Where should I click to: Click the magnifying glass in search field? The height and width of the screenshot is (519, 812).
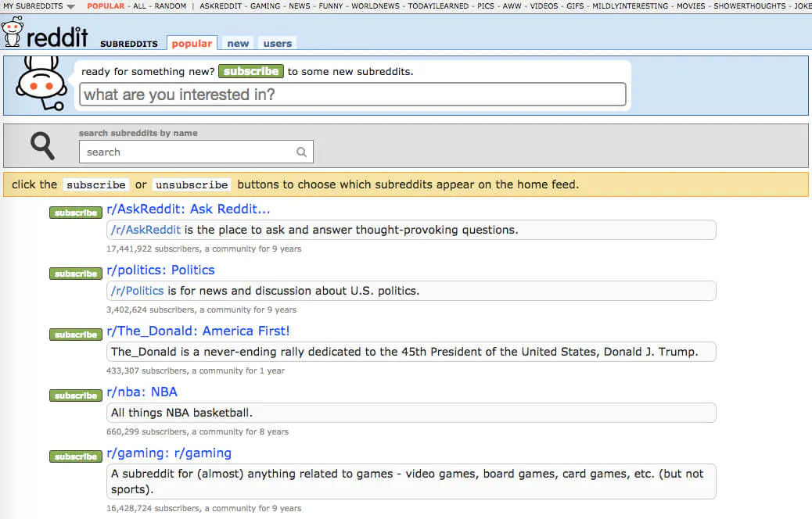pos(301,152)
